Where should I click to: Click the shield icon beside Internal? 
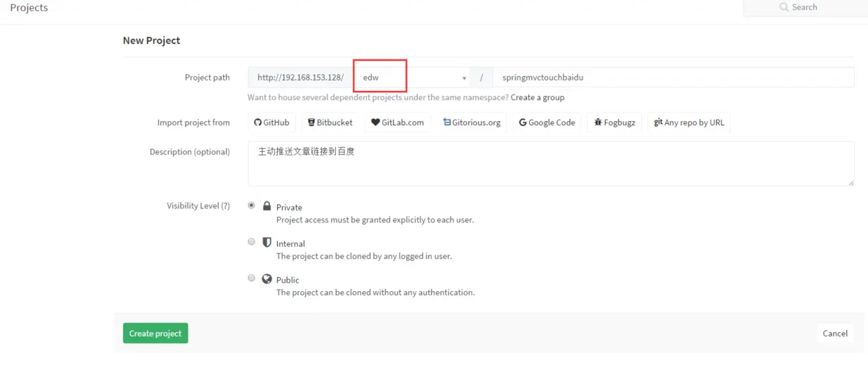[x=267, y=242]
